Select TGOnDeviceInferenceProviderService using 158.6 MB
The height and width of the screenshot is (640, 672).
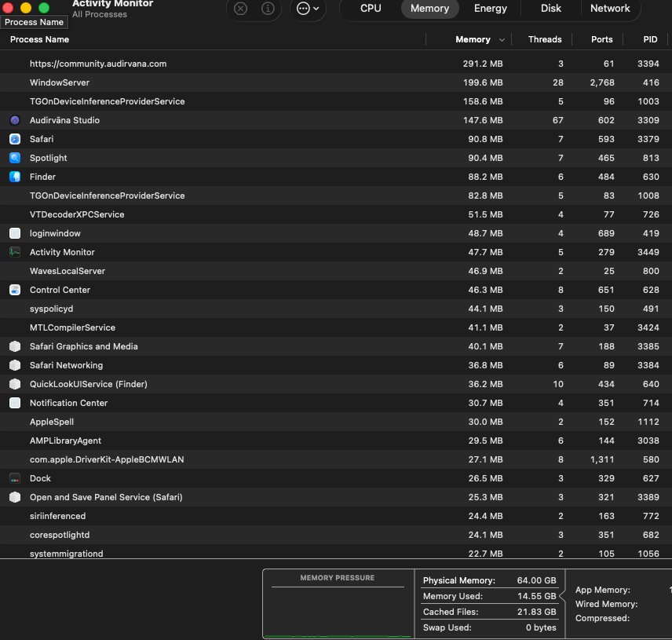(336, 101)
